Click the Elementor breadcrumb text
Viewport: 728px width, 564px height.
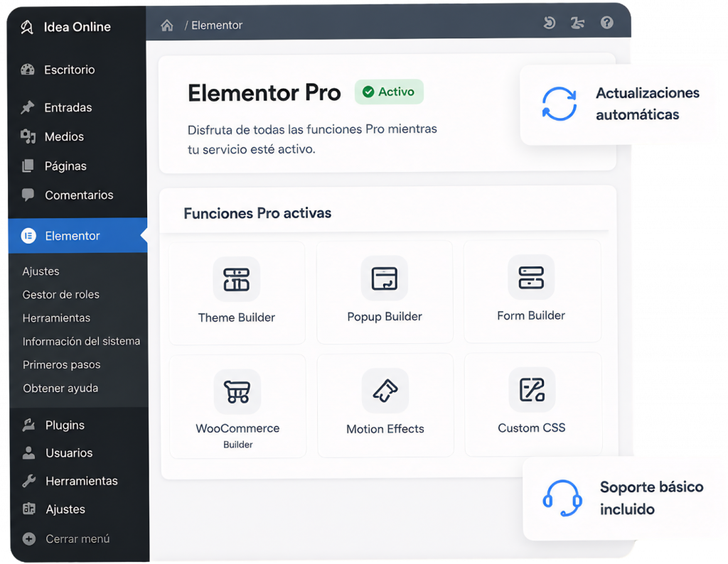217,25
